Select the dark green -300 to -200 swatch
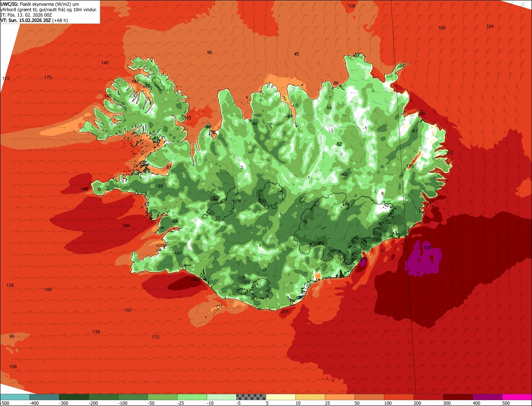The height and width of the screenshot is (406, 532). click(x=74, y=397)
